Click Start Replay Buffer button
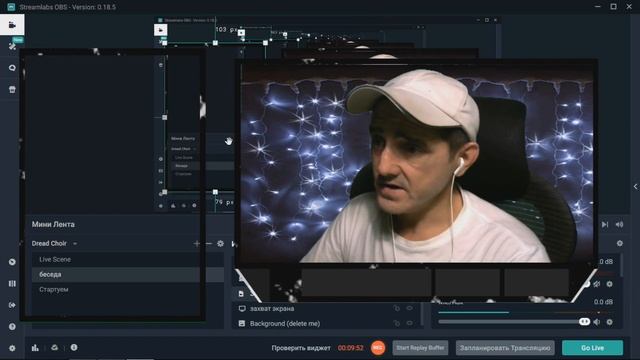640x360 pixels. 420,348
